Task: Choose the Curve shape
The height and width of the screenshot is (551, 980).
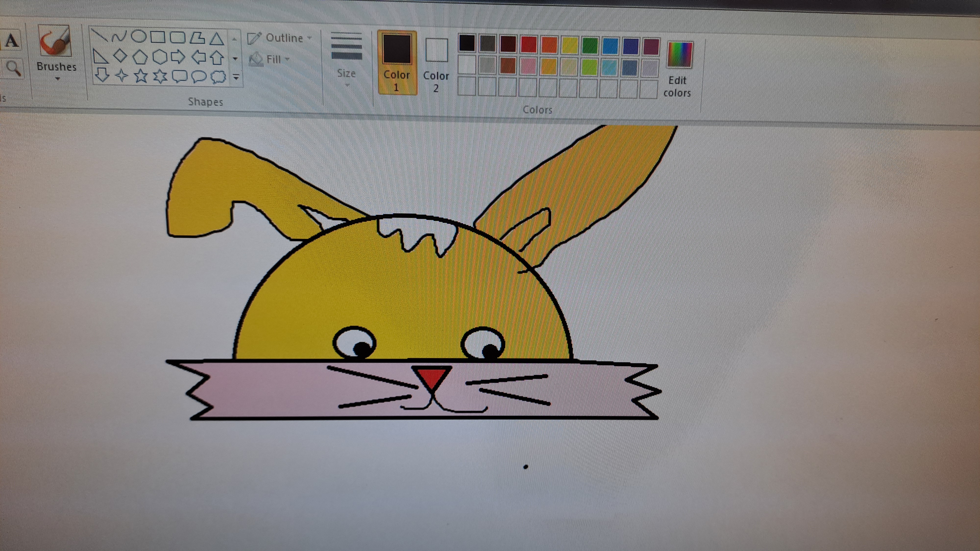Action: (119, 36)
